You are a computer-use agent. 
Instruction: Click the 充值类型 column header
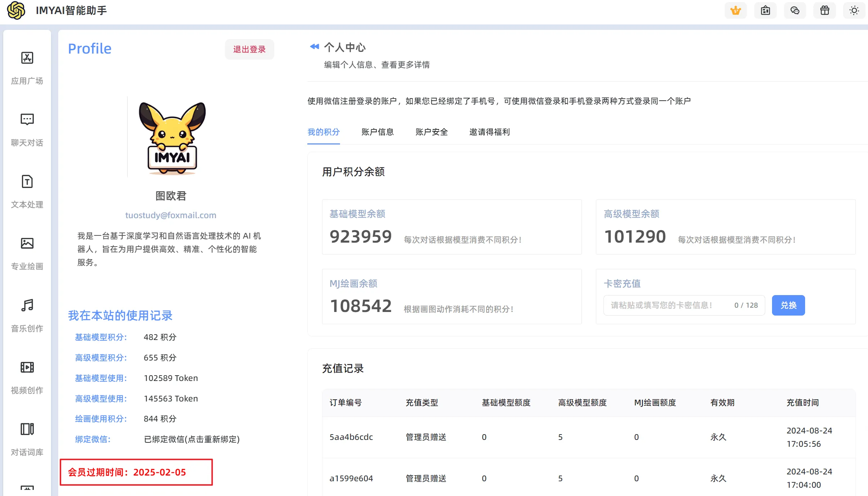tap(422, 403)
